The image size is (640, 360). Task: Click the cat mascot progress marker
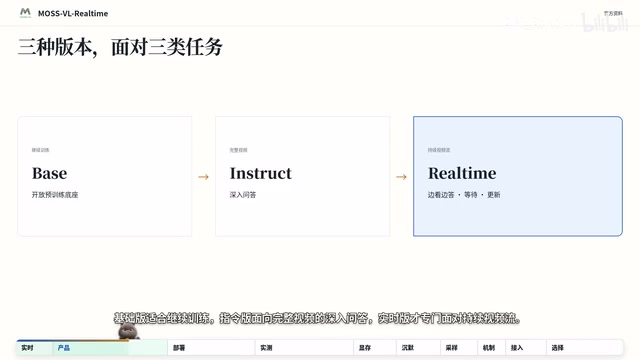129,331
